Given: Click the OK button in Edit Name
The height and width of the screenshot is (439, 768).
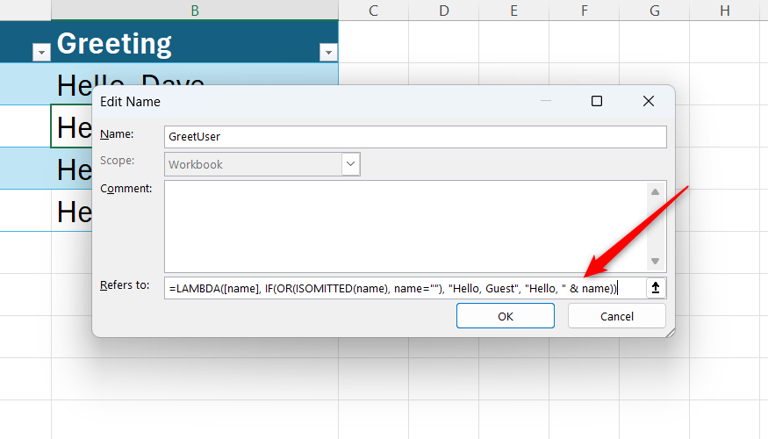Looking at the screenshot, I should click(x=505, y=316).
